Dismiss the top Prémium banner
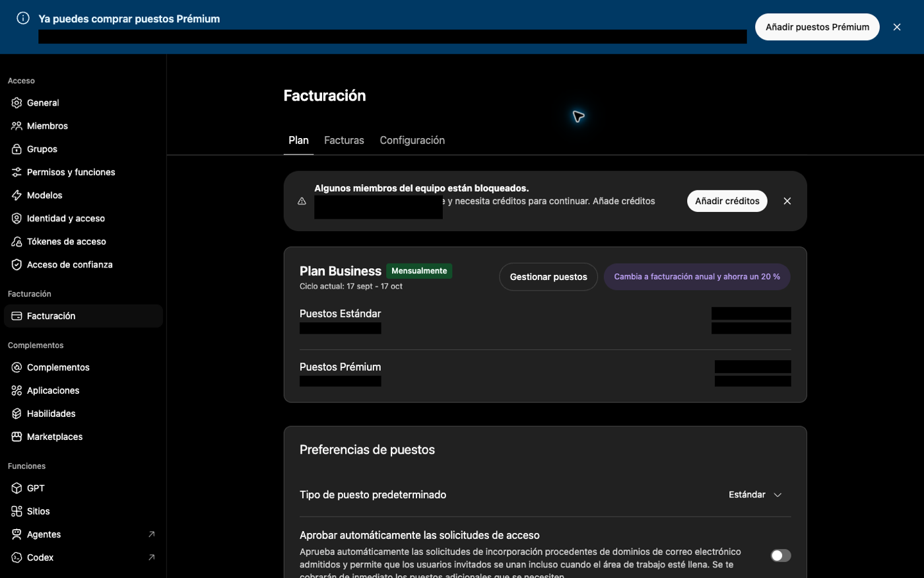This screenshot has height=578, width=924. pos(897,27)
